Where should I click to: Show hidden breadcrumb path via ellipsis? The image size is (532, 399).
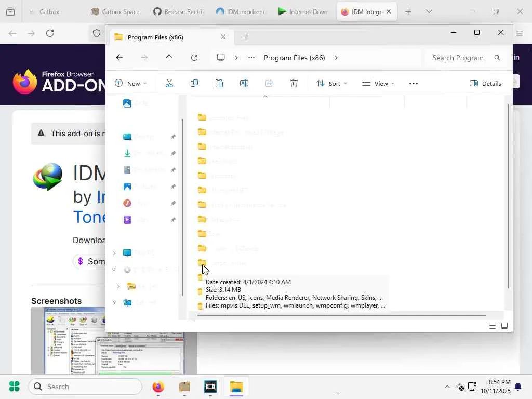click(x=251, y=57)
